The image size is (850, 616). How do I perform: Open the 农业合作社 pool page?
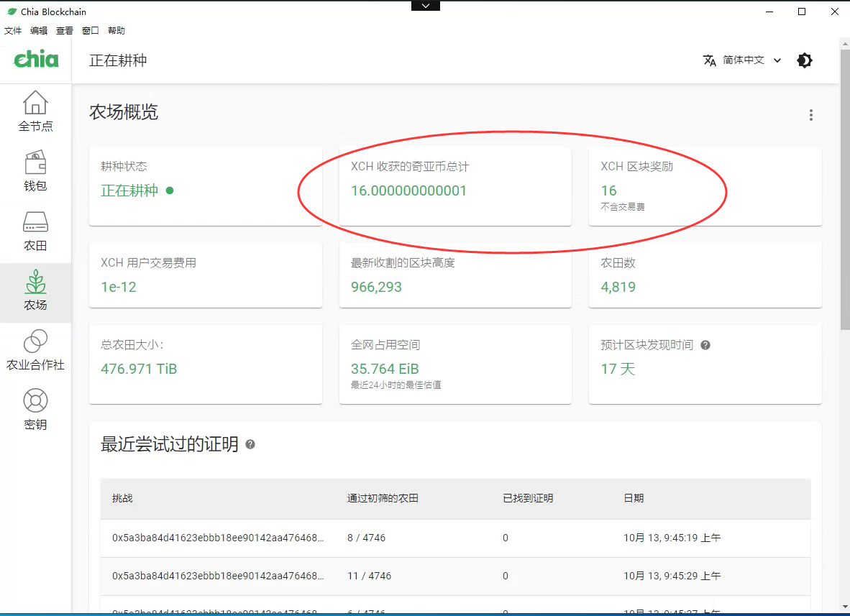(x=35, y=350)
